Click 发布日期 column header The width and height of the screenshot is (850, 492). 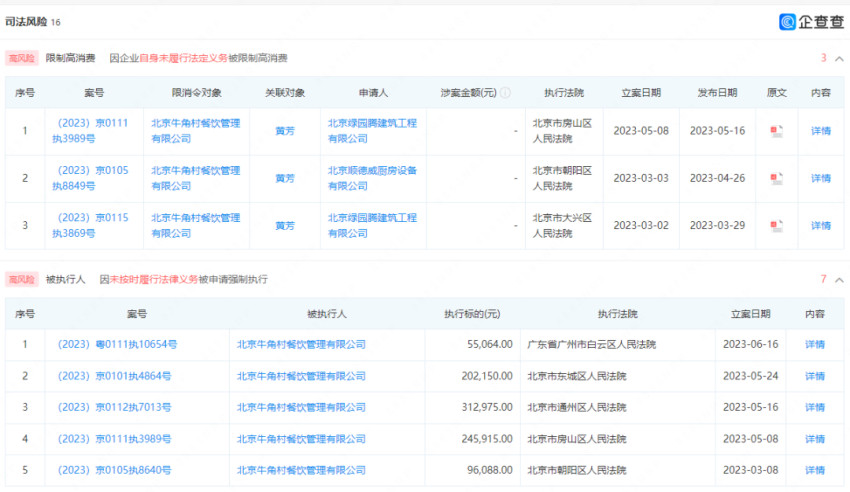[x=717, y=93]
